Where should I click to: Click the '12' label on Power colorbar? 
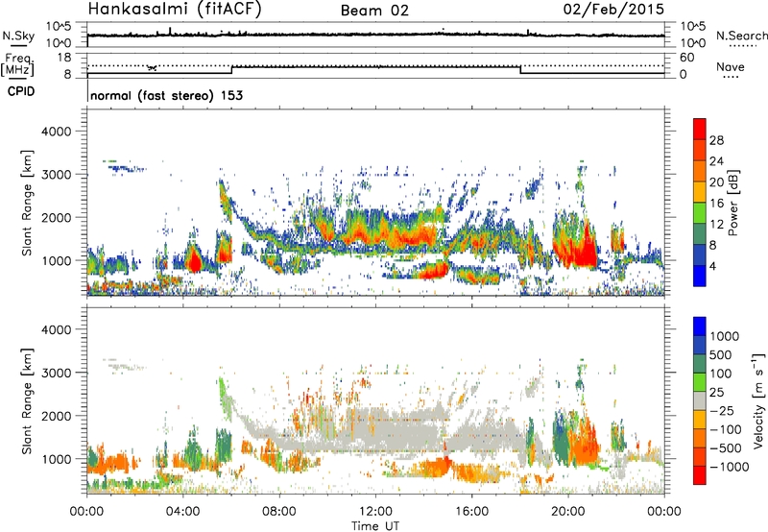point(716,225)
